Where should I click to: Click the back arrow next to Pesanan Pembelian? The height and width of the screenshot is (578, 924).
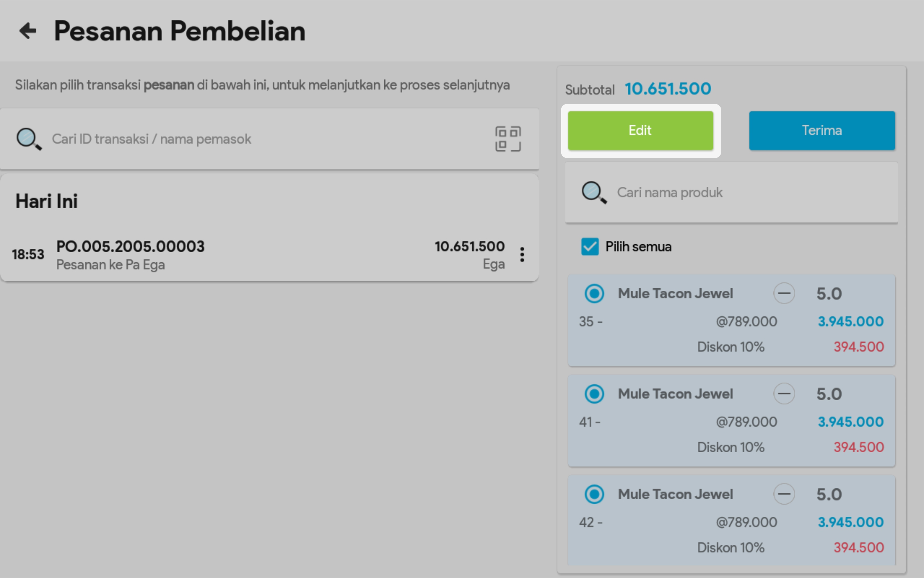pos(28,31)
